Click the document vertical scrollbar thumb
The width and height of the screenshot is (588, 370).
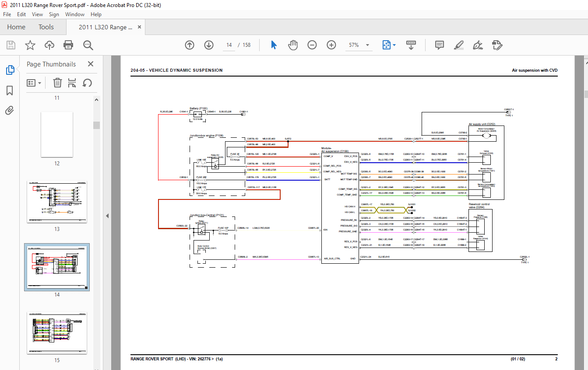tap(586, 94)
